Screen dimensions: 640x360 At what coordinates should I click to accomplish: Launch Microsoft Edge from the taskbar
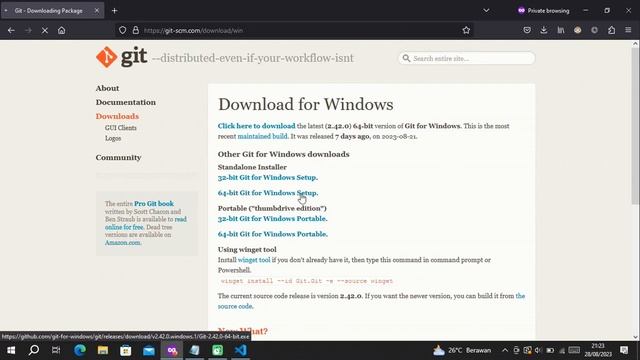(x=80, y=350)
